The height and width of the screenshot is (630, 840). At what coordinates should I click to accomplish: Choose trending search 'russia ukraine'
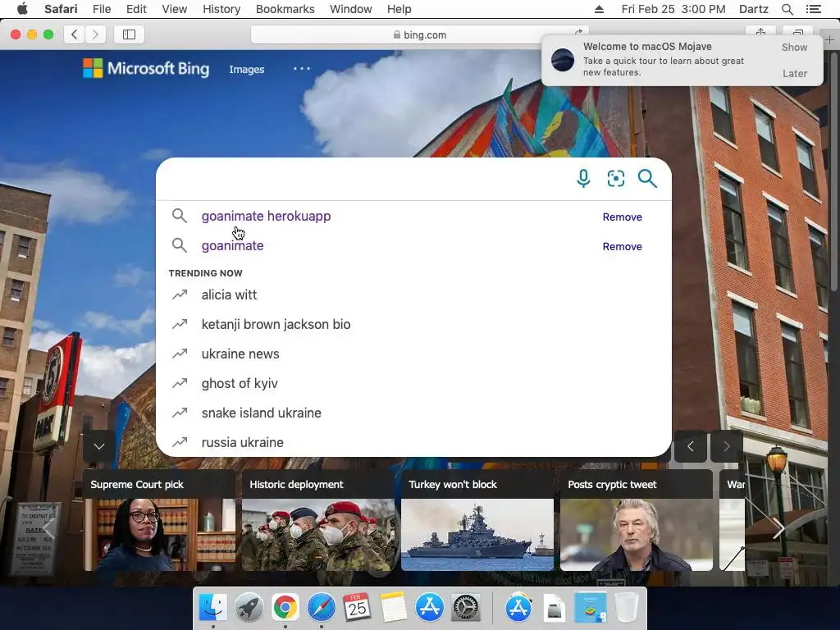pos(413,442)
